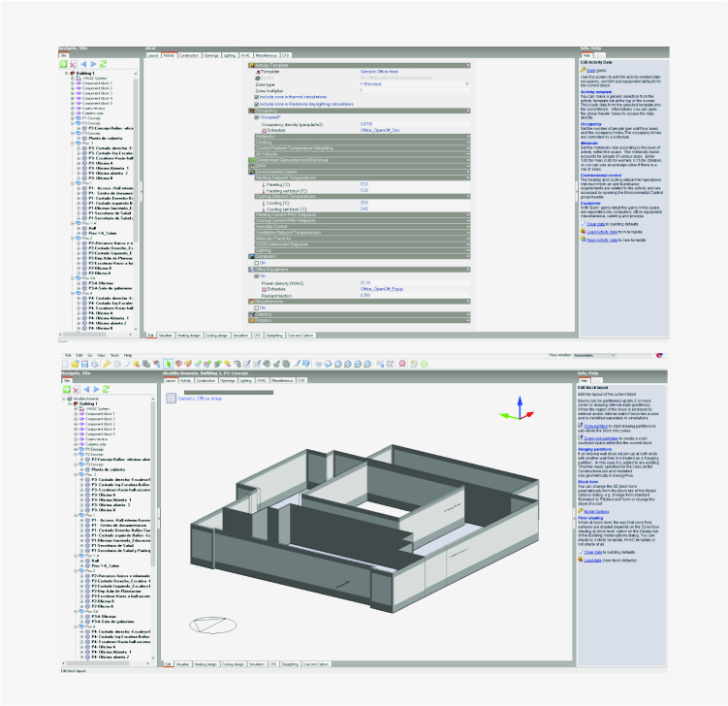The image size is (728, 706).
Task: Click the save icon in lower toolbar
Action: click(85, 364)
